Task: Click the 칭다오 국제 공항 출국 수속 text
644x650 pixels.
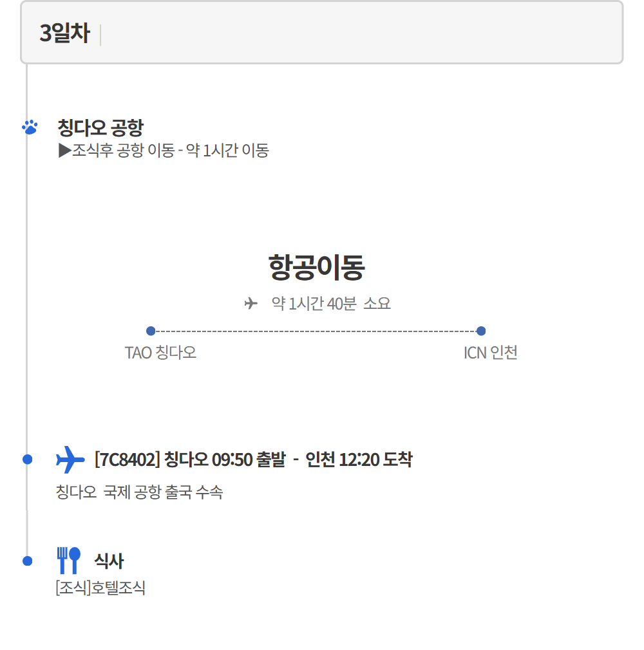Action: [139, 493]
